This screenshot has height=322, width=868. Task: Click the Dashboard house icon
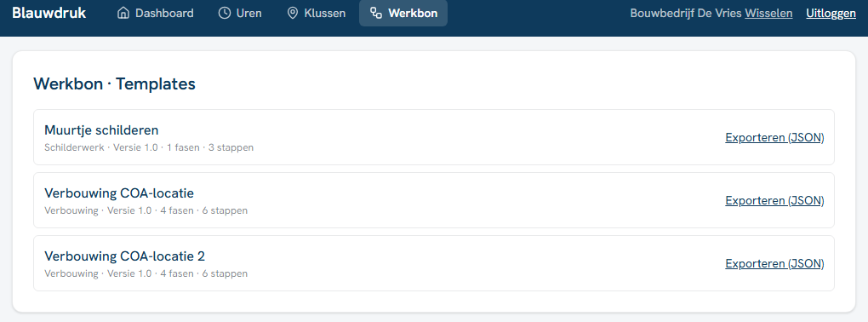point(123,13)
